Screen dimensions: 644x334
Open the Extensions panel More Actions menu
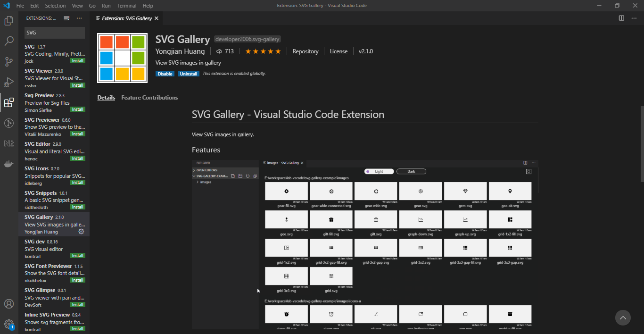coord(79,18)
